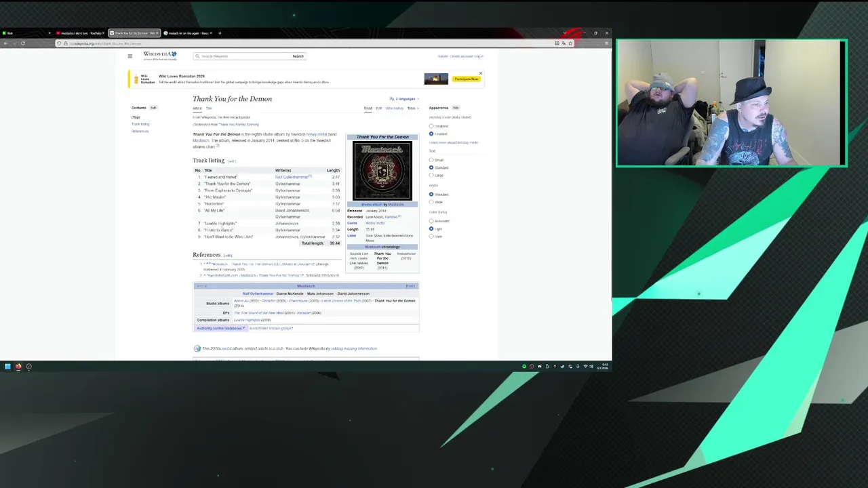Image resolution: width=868 pixels, height=488 pixels.
Task: Click the taskbar clock
Action: click(603, 367)
